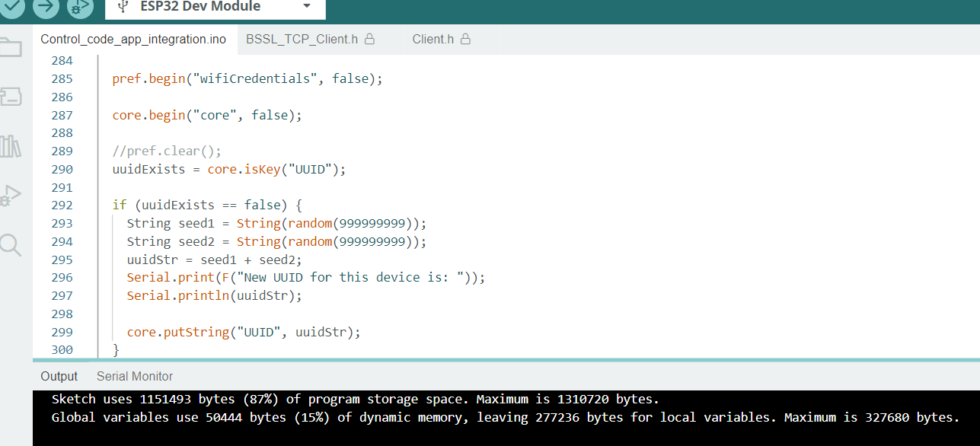The height and width of the screenshot is (446, 980).
Task: Click the lock icon on the Client.h tab
Action: point(465,39)
